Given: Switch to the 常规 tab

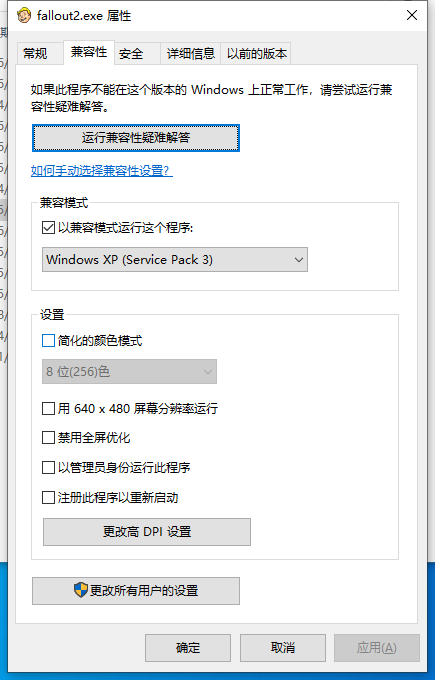Looking at the screenshot, I should click(x=35, y=54).
